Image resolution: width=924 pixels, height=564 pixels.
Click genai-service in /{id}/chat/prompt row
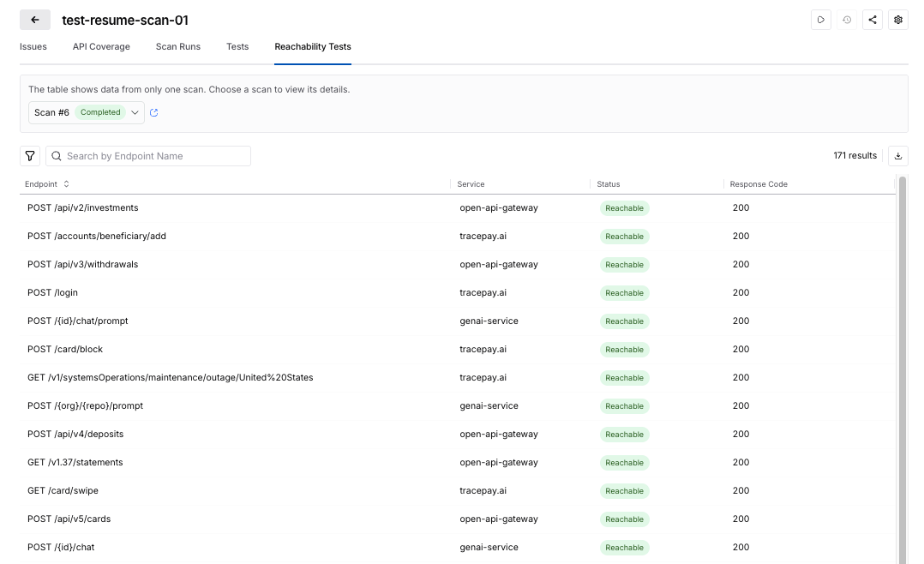point(489,321)
